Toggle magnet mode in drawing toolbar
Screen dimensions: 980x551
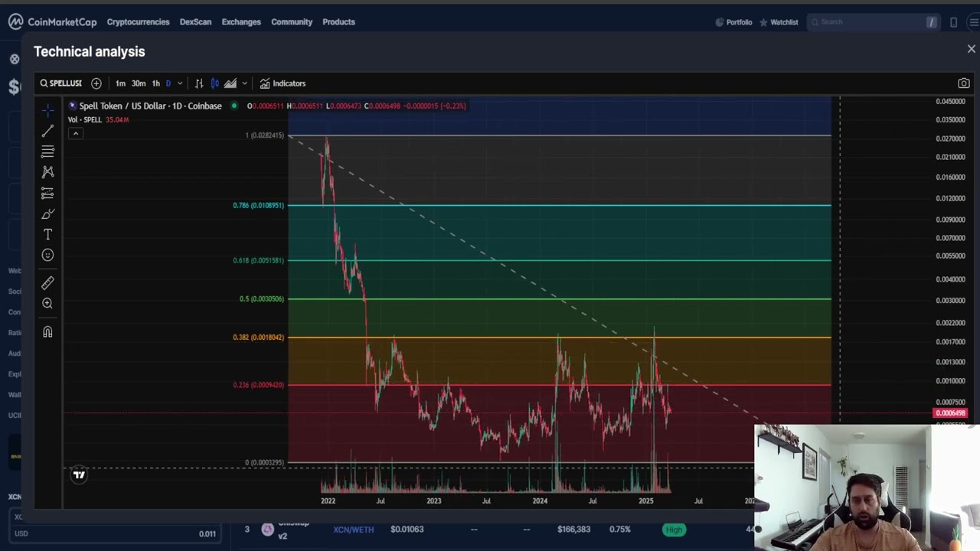(x=47, y=331)
